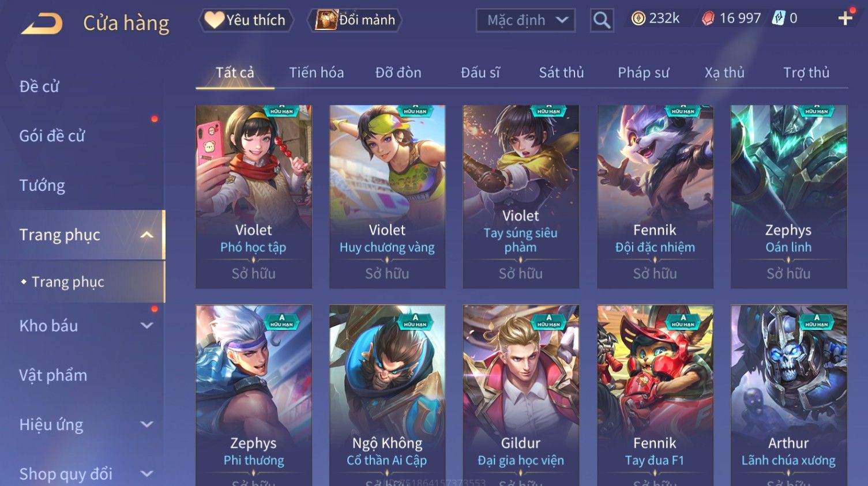Viewport: 868px width, 486px height.
Task: Open Đổi mảnh fragment exchange icon
Action: pyautogui.click(x=326, y=20)
